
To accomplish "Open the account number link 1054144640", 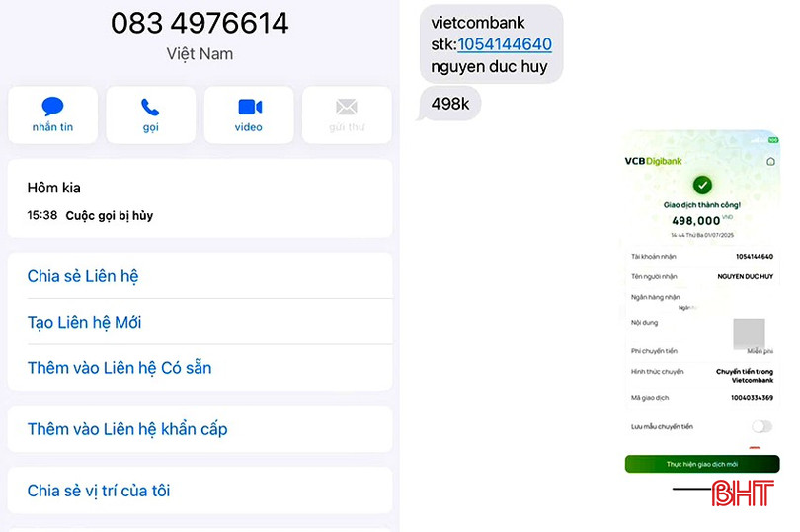I will [x=505, y=44].
